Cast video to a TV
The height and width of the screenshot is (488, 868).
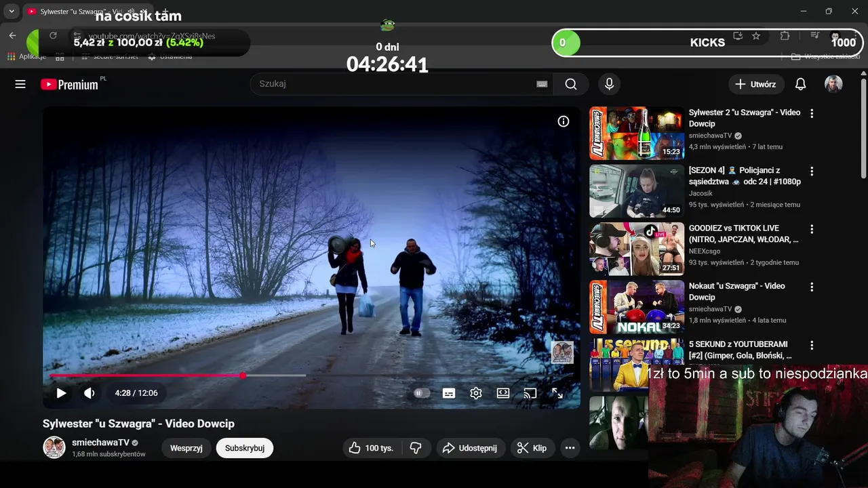530,393
